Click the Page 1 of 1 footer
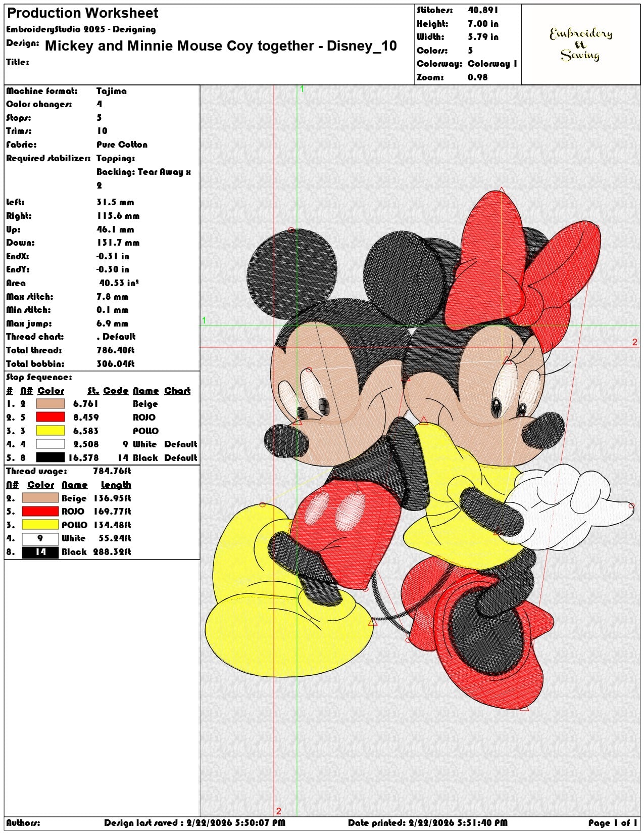 pyautogui.click(x=613, y=823)
